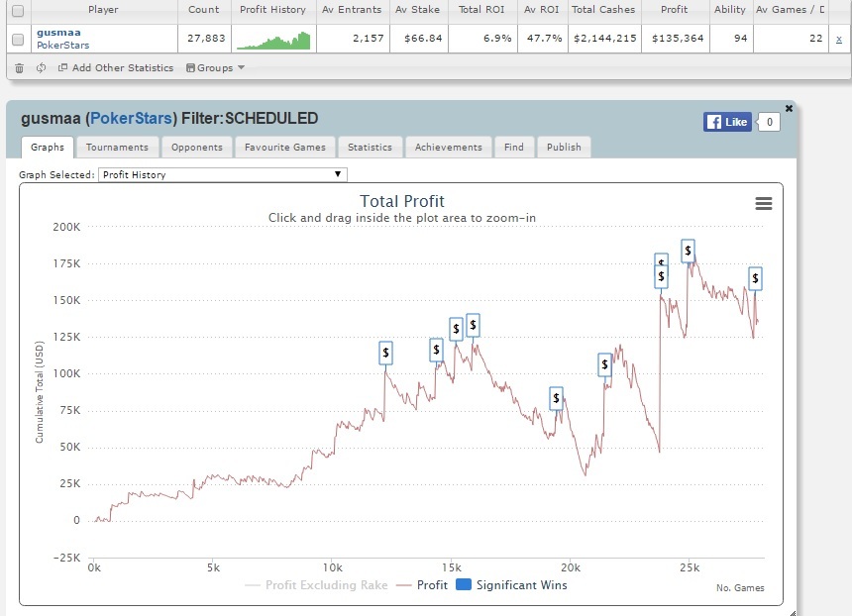The height and width of the screenshot is (616, 852).
Task: Click the refresh icon beside the trash
Action: click(x=41, y=68)
